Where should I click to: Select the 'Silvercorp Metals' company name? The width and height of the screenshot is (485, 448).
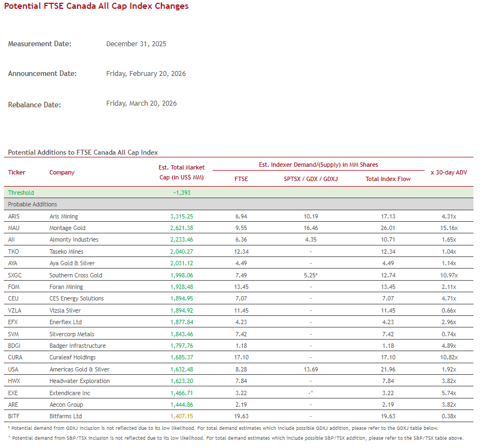[72, 334]
